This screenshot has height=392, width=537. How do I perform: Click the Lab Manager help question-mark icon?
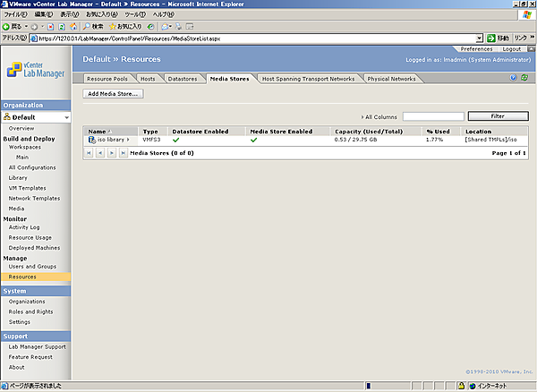click(513, 78)
